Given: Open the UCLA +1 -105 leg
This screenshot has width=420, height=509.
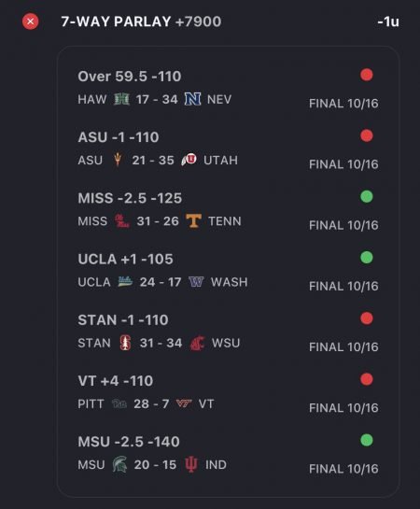Looking at the screenshot, I should (125, 259).
